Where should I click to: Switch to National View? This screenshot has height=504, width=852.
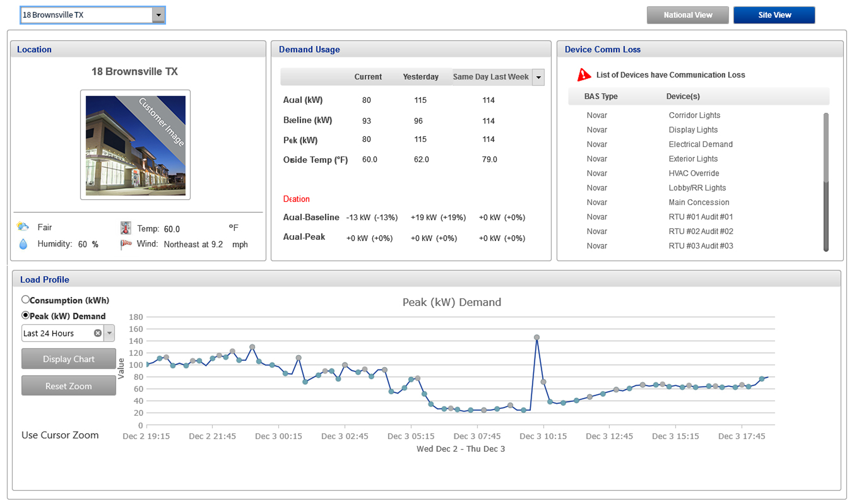click(687, 15)
